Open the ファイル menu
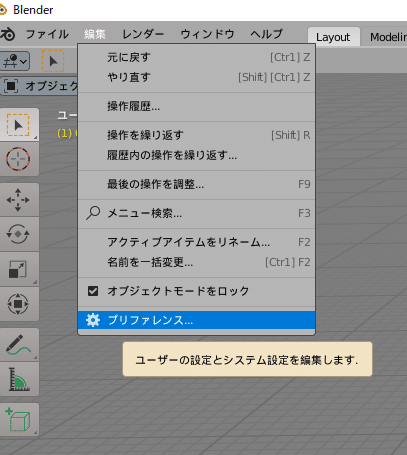 pyautogui.click(x=47, y=34)
